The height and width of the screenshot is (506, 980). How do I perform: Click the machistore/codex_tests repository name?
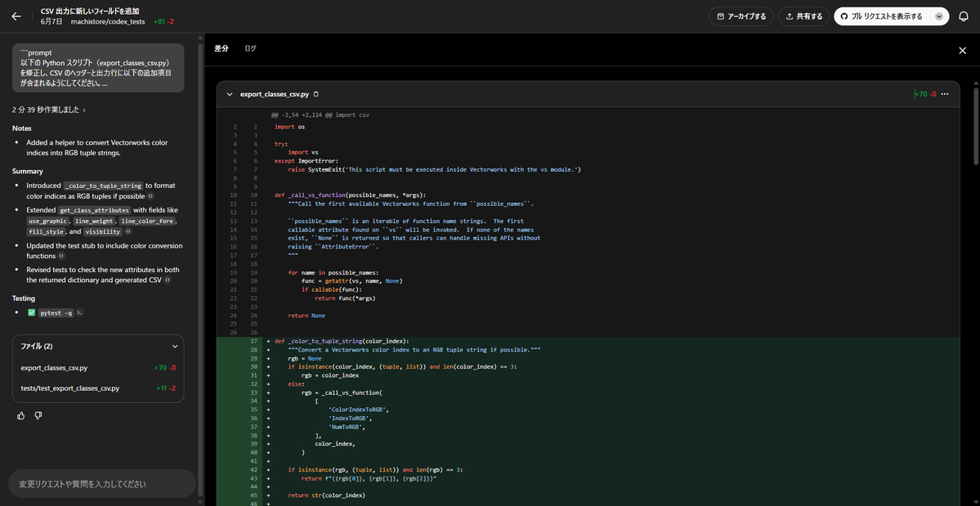pyautogui.click(x=108, y=21)
